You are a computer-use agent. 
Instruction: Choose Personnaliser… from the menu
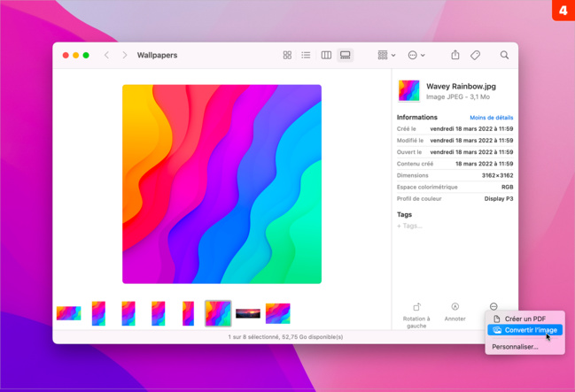516,347
